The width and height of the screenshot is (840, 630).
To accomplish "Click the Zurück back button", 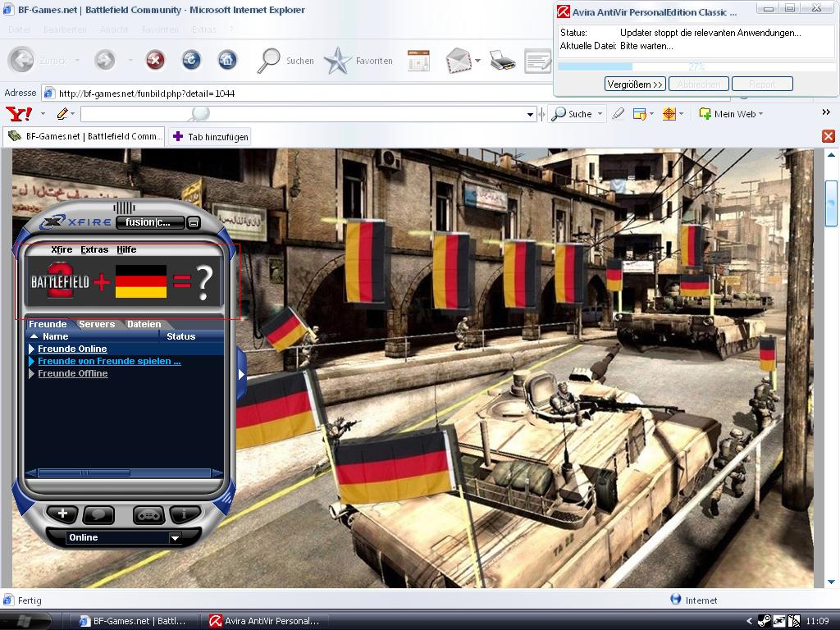I will point(38,60).
